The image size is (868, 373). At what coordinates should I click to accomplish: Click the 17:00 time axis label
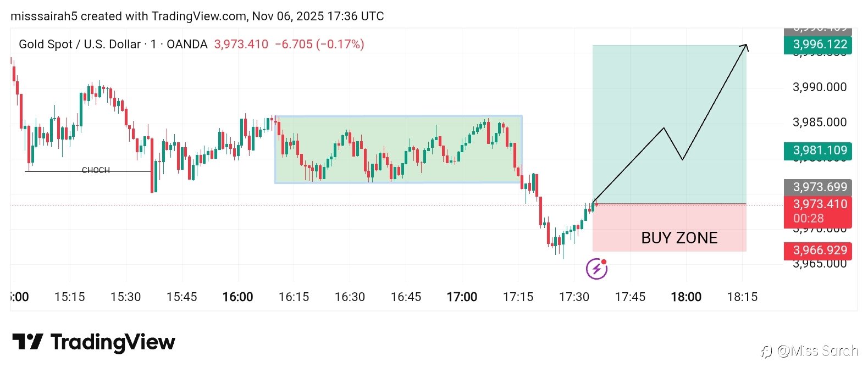462,297
